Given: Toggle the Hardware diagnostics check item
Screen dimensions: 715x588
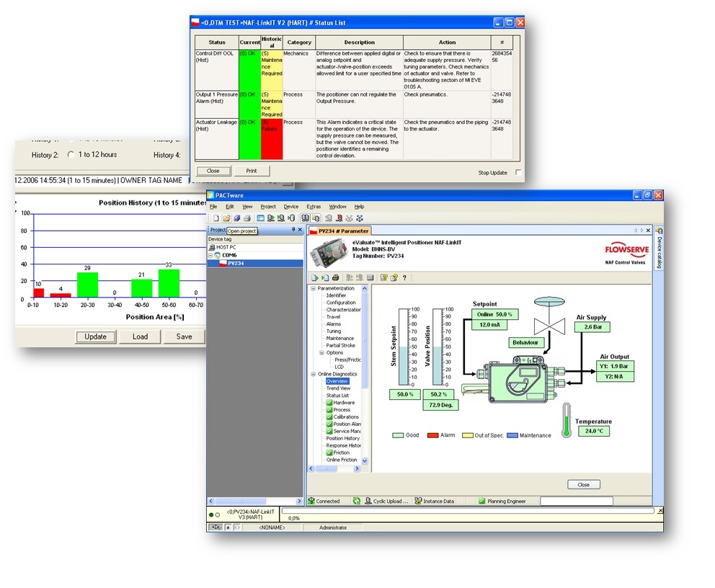Looking at the screenshot, I should click(x=329, y=403).
